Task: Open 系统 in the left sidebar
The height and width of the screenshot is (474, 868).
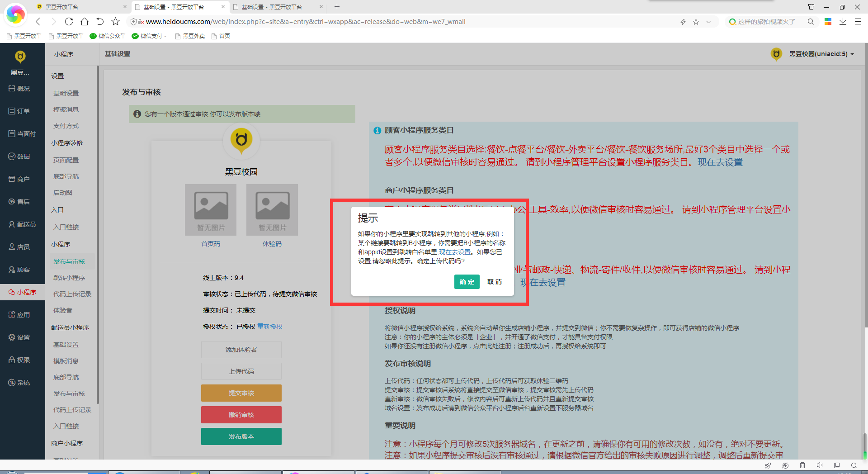Action: 19,383
